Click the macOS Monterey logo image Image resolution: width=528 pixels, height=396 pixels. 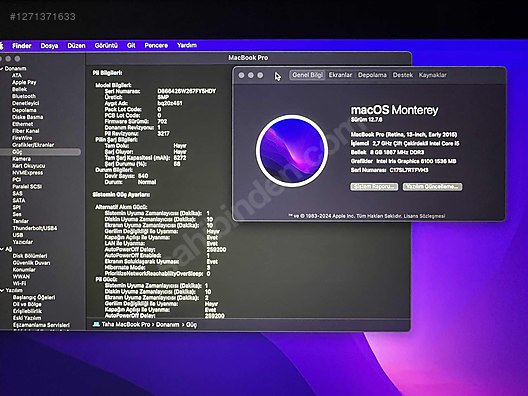point(292,151)
